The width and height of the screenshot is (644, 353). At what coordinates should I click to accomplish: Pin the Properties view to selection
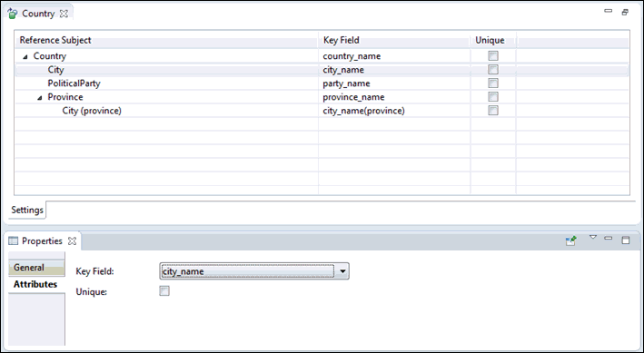pos(571,240)
